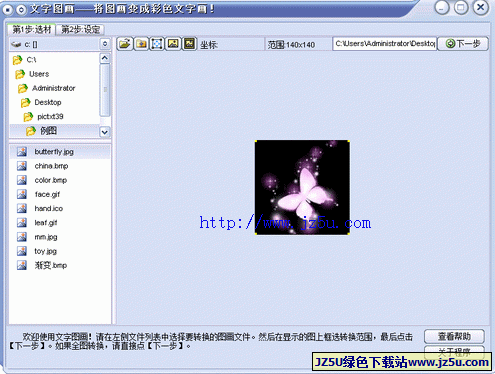Select the 例图 folder label

49,131
